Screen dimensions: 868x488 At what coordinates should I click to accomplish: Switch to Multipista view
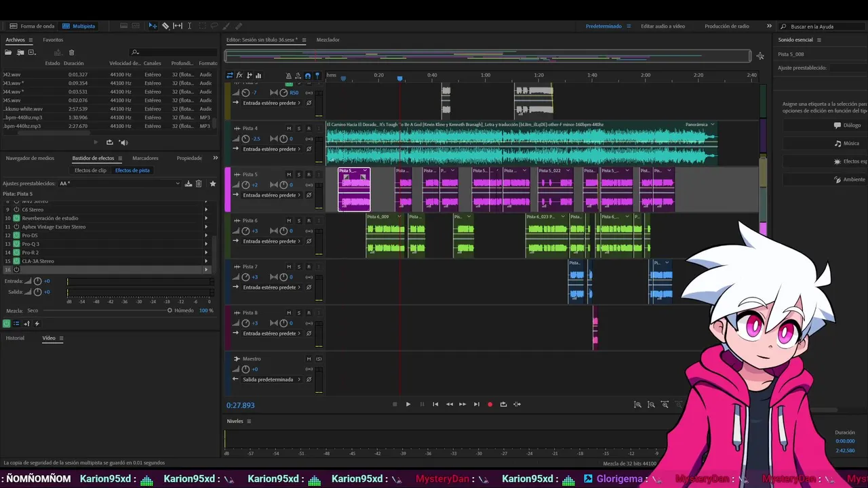click(79, 26)
